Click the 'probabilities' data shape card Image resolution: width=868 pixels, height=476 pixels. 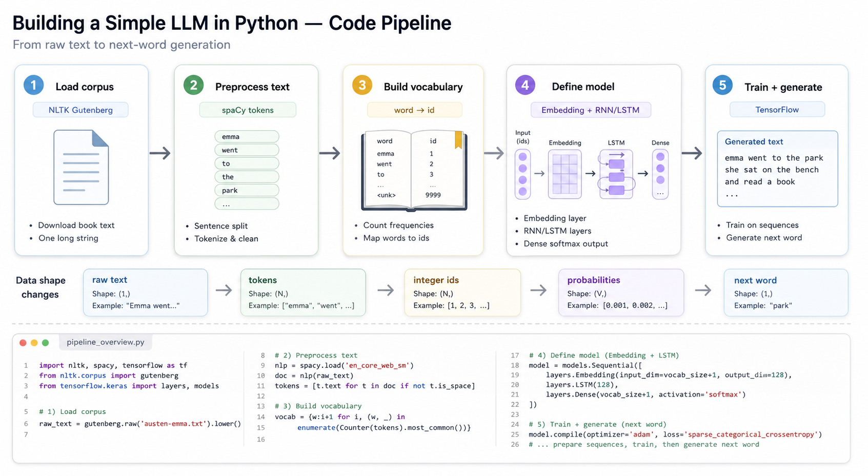point(621,293)
